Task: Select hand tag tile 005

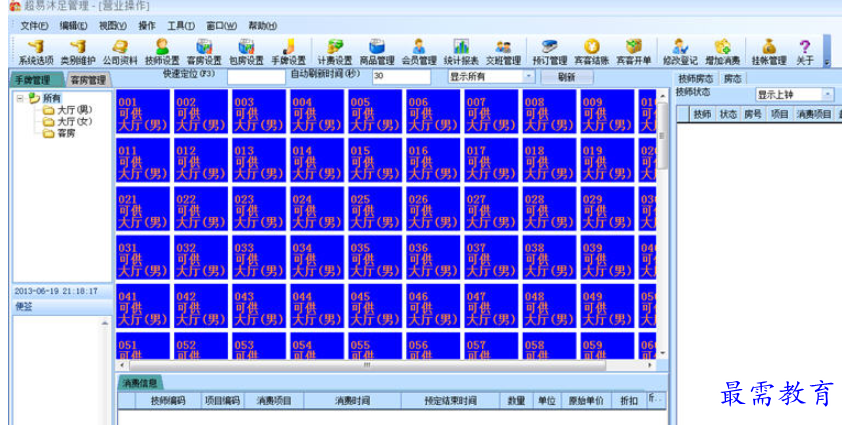Action: (x=375, y=112)
